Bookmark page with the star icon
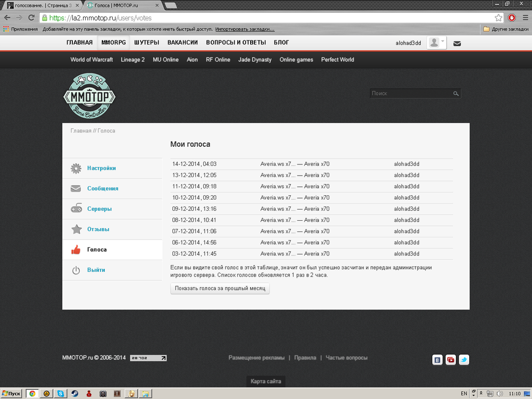 coord(498,17)
